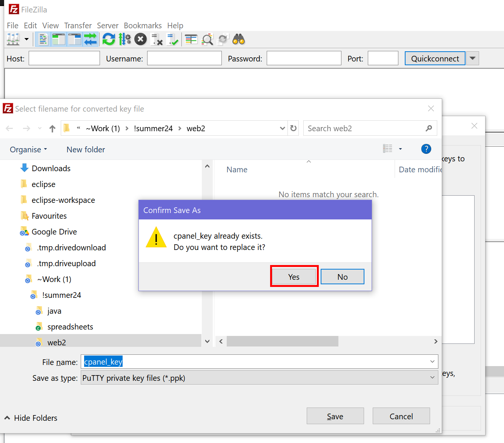Open the Help menu
The height and width of the screenshot is (443, 504).
point(175,25)
